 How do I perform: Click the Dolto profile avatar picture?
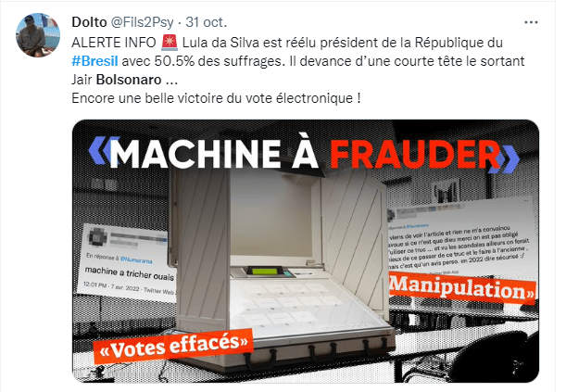38,35
